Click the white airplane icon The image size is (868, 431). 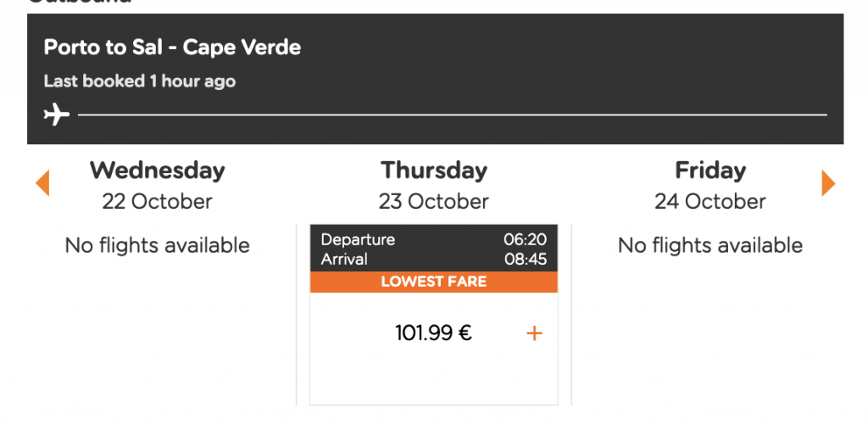point(57,115)
